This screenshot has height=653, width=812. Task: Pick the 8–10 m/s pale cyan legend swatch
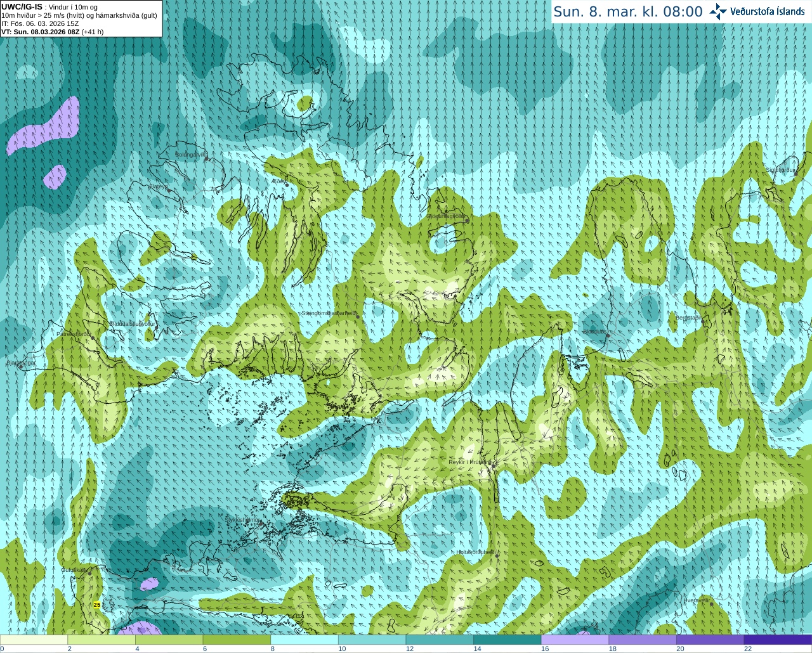click(304, 640)
